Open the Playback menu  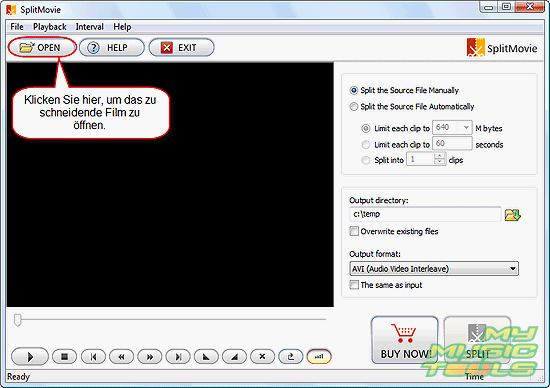(x=49, y=27)
